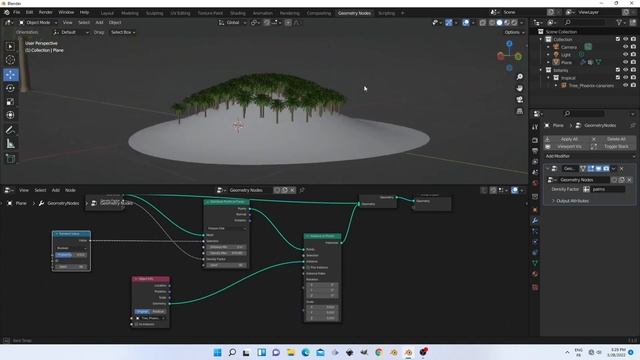The height and width of the screenshot is (360, 640).
Task: Open the File menu
Action: click(16, 13)
